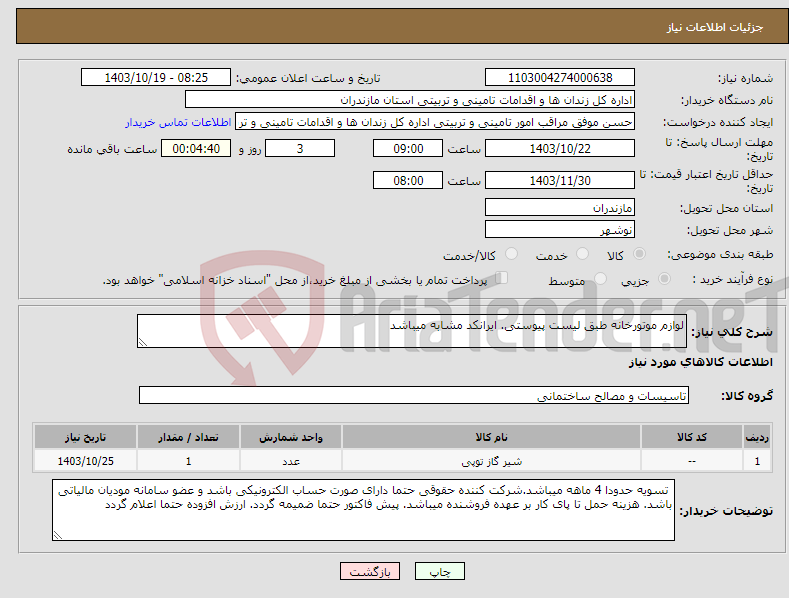The image size is (789, 598).
Task: Click the delivery city field نوشهر
Action: tap(560, 230)
